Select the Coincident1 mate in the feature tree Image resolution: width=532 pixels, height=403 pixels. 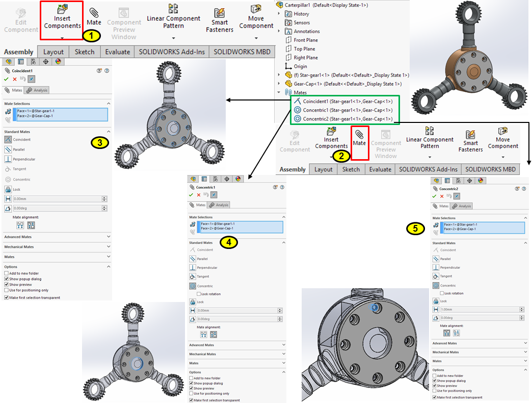coord(343,101)
